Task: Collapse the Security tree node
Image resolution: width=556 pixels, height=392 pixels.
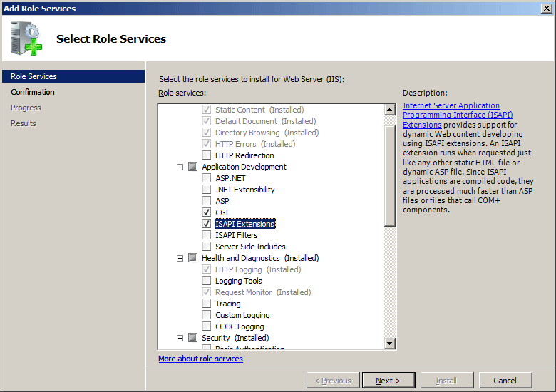Action: (x=180, y=338)
